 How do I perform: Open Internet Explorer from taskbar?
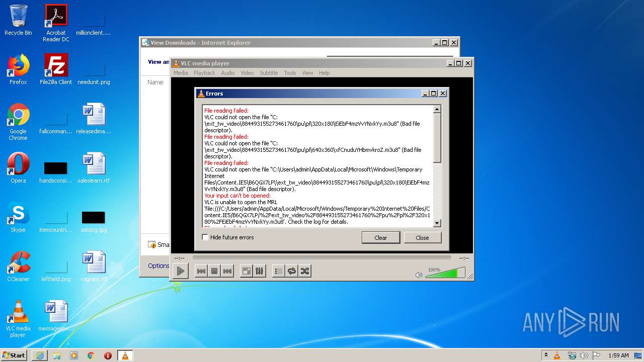pos(40,355)
